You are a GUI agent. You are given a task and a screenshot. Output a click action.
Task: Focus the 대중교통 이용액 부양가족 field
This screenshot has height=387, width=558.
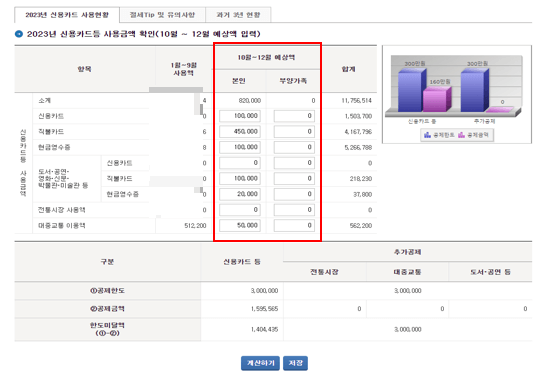point(294,226)
